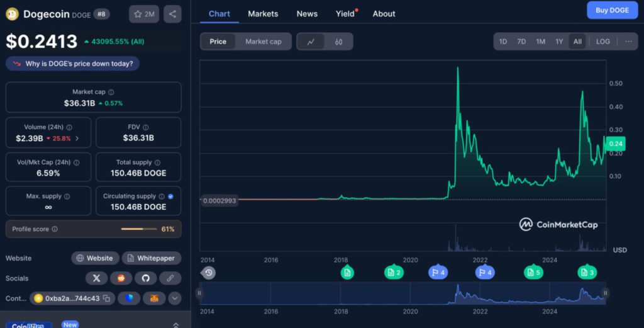Expand the Volume (24h) details arrow
Image resolution: width=644 pixels, height=328 pixels.
[x=77, y=139]
